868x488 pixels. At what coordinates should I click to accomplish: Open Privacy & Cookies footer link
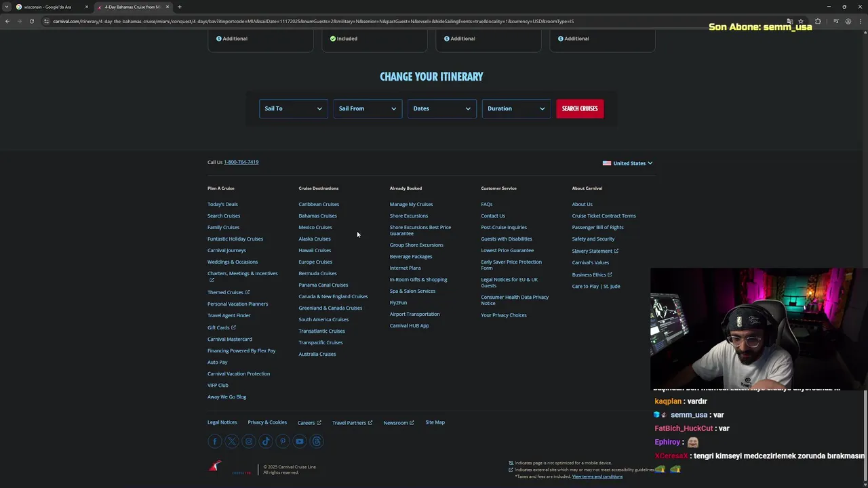coord(267,422)
